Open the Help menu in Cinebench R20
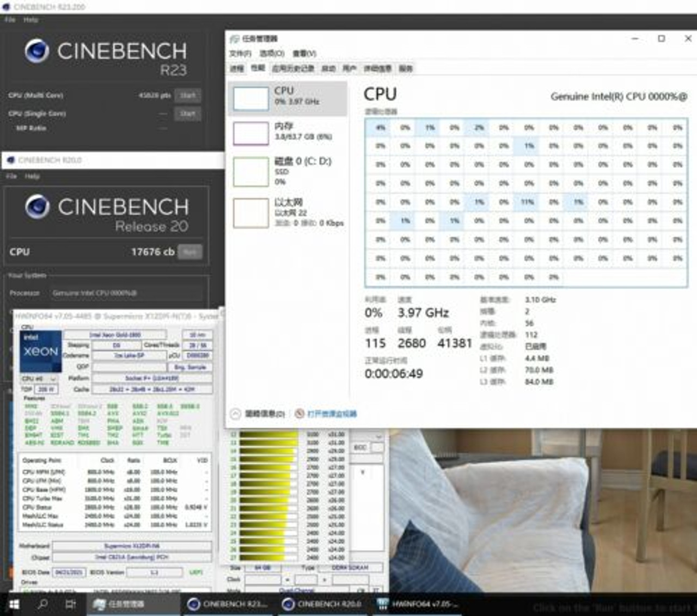The height and width of the screenshot is (616, 697). pyautogui.click(x=32, y=176)
